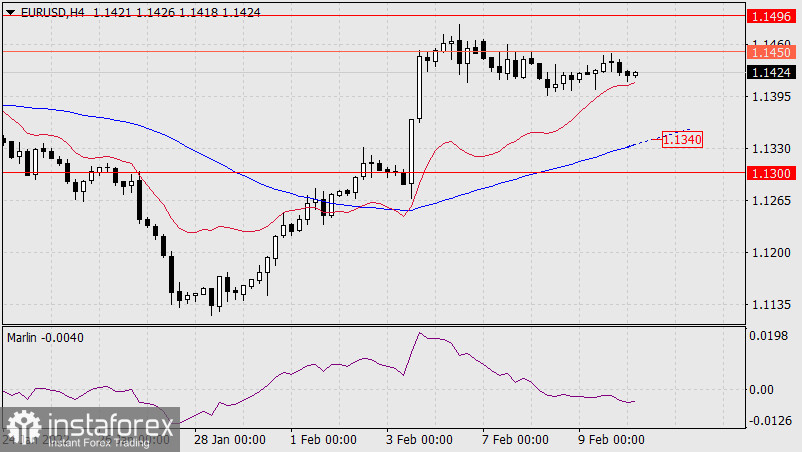Image resolution: width=802 pixels, height=452 pixels.
Task: Click the black current price 1.1424 tag
Action: pos(770,72)
